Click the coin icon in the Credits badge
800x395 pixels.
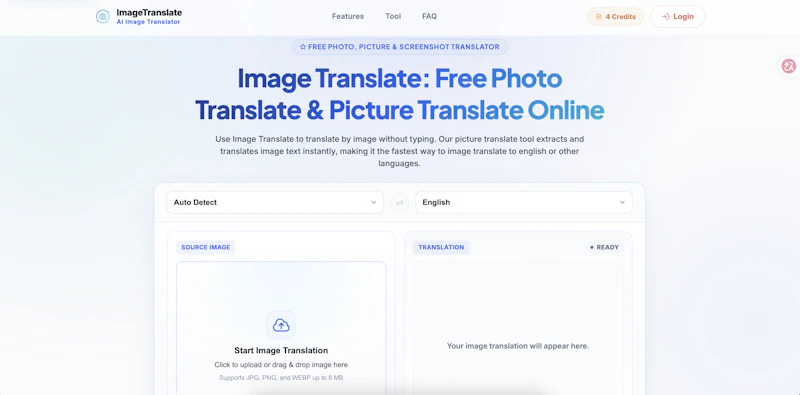pos(599,17)
